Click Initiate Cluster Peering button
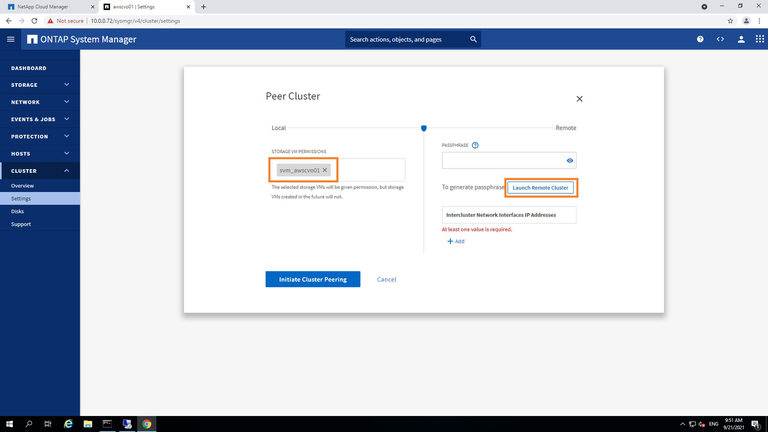Viewport: 768px width, 432px height. pyautogui.click(x=312, y=279)
